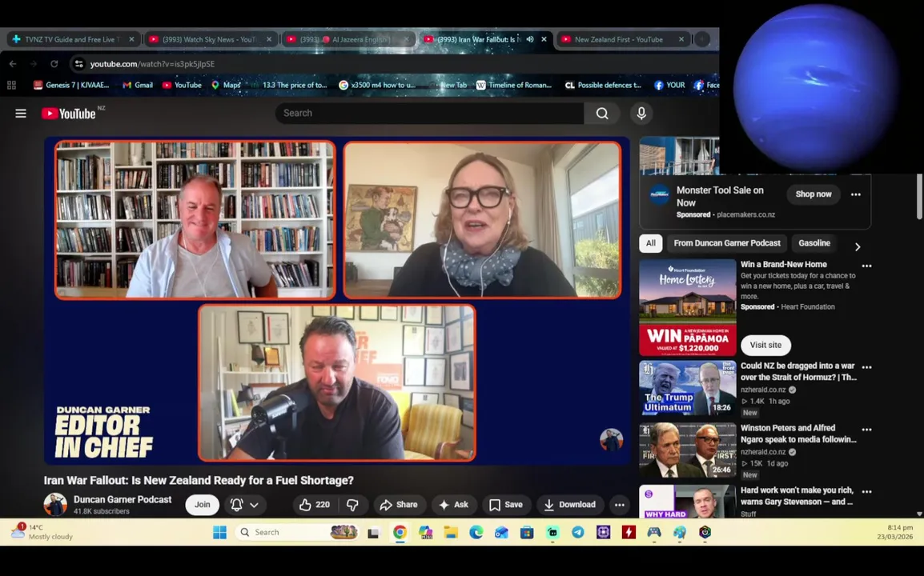Viewport: 924px width, 576px height.
Task: Open The Trump Ultimatum video thumbnail
Action: [688, 388]
